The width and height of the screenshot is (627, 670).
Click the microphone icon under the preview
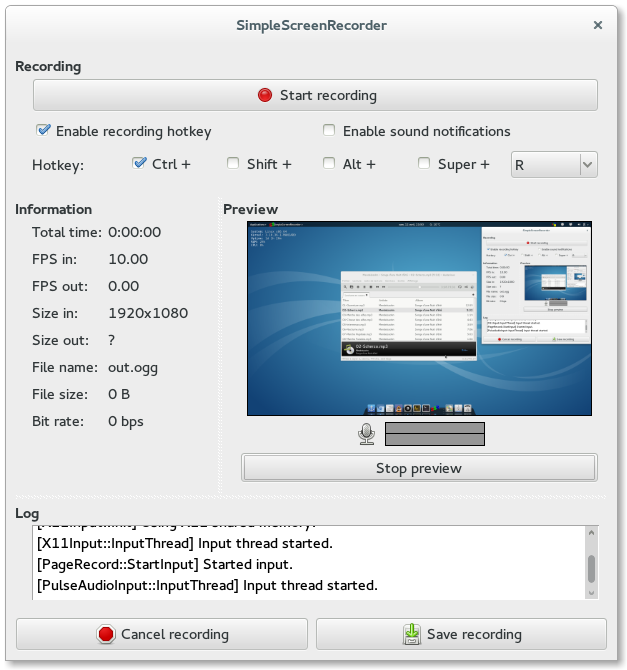coord(366,434)
